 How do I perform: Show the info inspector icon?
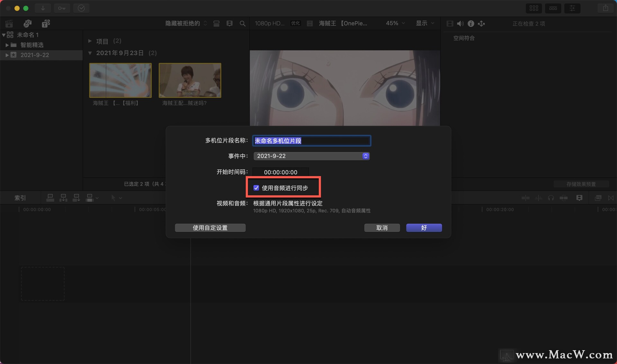click(471, 23)
